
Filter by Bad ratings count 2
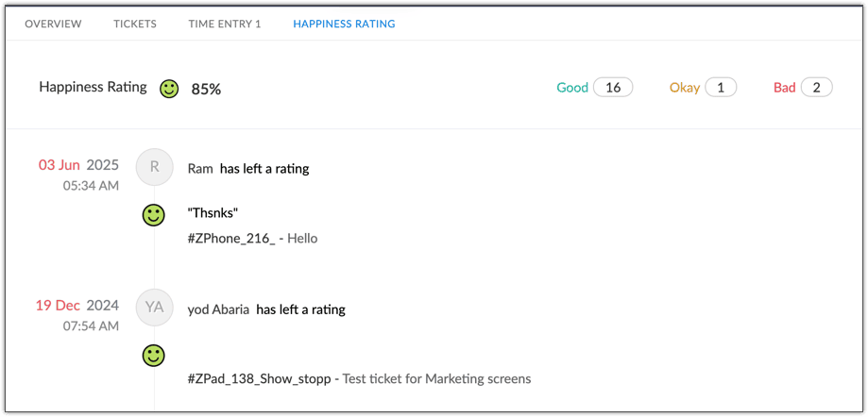coord(816,88)
